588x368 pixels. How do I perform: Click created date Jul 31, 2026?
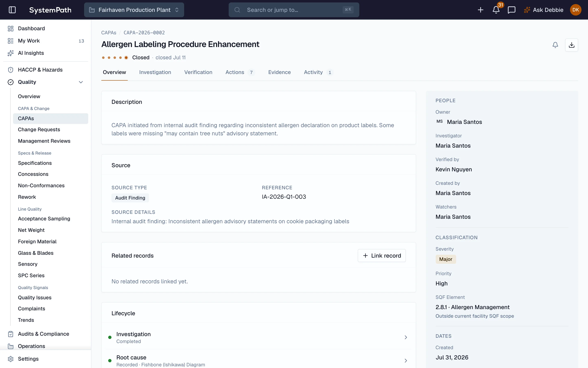click(x=452, y=358)
